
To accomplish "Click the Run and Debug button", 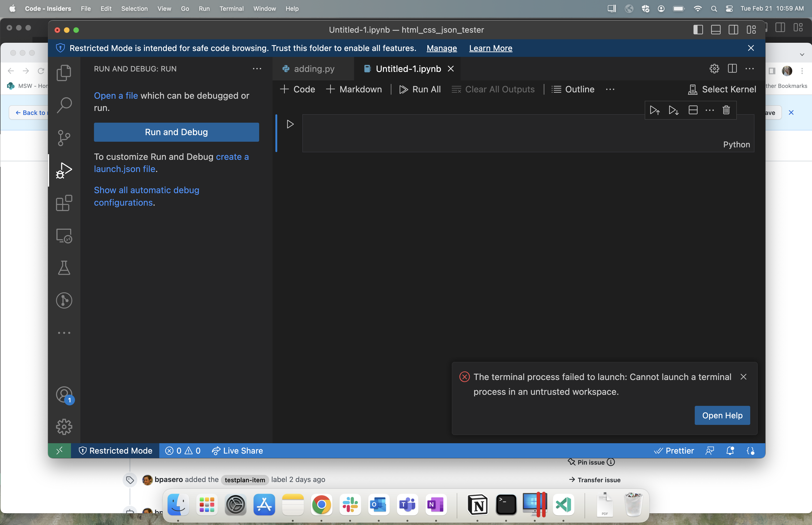I will [x=176, y=132].
